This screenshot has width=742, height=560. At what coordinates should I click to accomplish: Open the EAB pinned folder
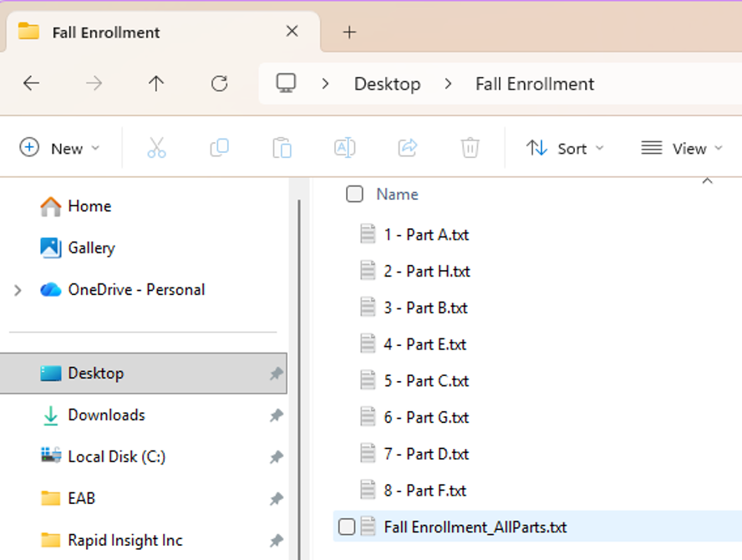(x=69, y=498)
